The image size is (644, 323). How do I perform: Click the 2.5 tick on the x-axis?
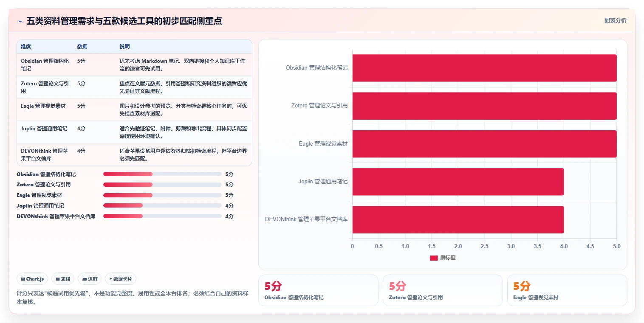484,246
